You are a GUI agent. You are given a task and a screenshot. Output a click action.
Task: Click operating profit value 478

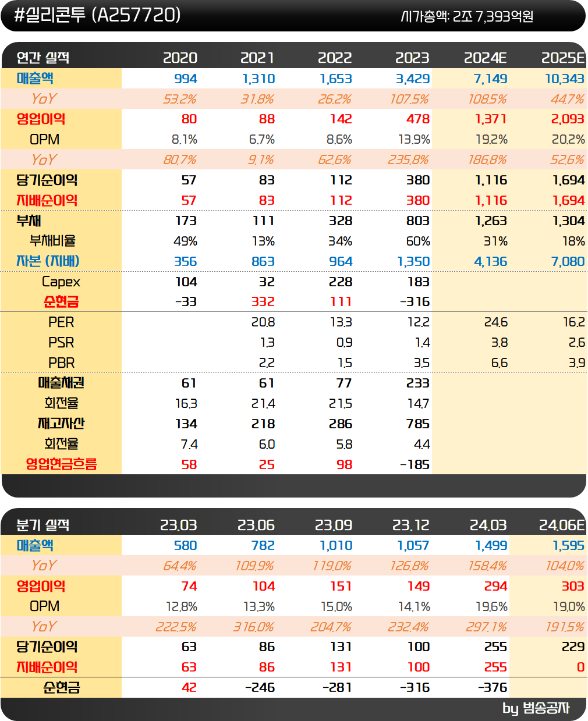click(x=418, y=119)
